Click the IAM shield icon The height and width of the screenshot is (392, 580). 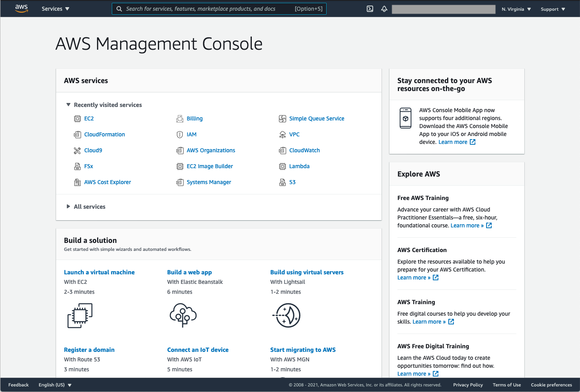click(180, 134)
